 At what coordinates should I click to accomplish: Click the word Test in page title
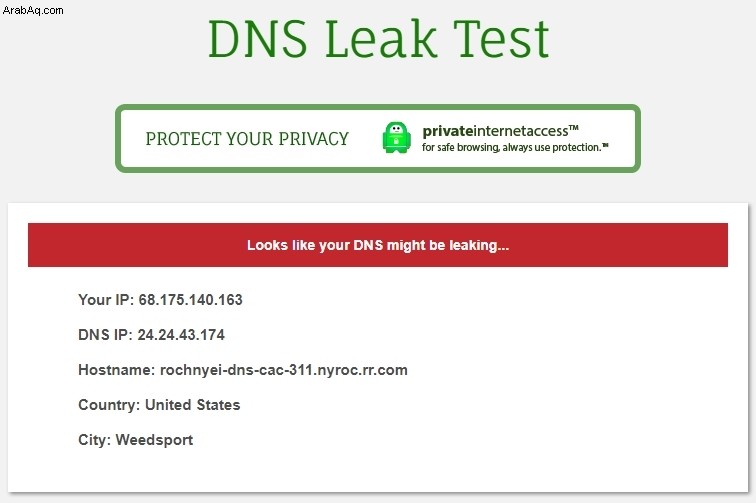coord(501,39)
